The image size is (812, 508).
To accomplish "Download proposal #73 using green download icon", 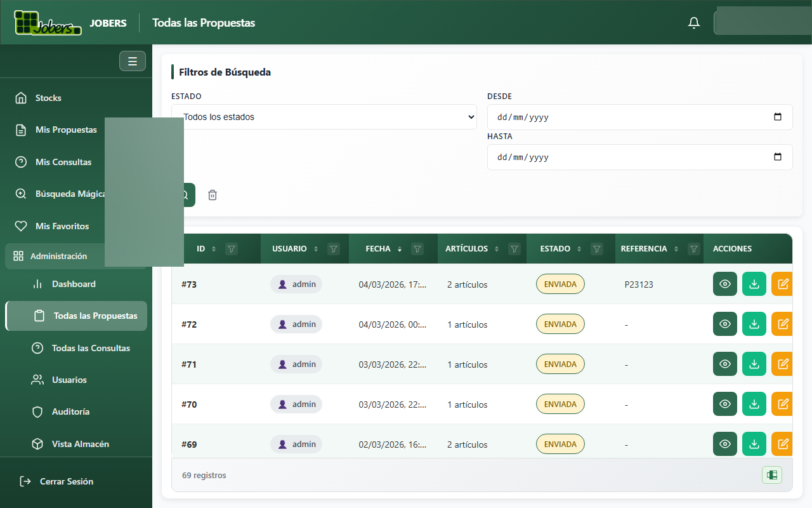I will point(754,284).
